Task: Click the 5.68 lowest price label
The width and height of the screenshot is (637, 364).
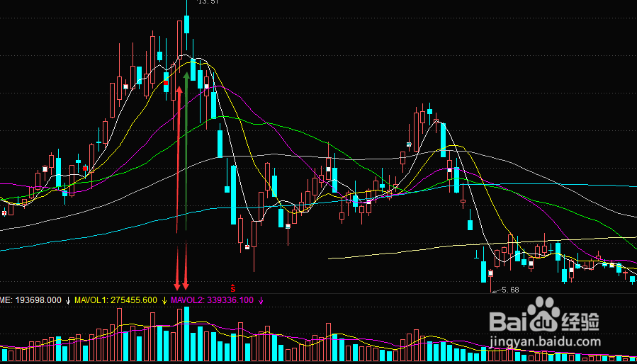Action: pyautogui.click(x=511, y=290)
